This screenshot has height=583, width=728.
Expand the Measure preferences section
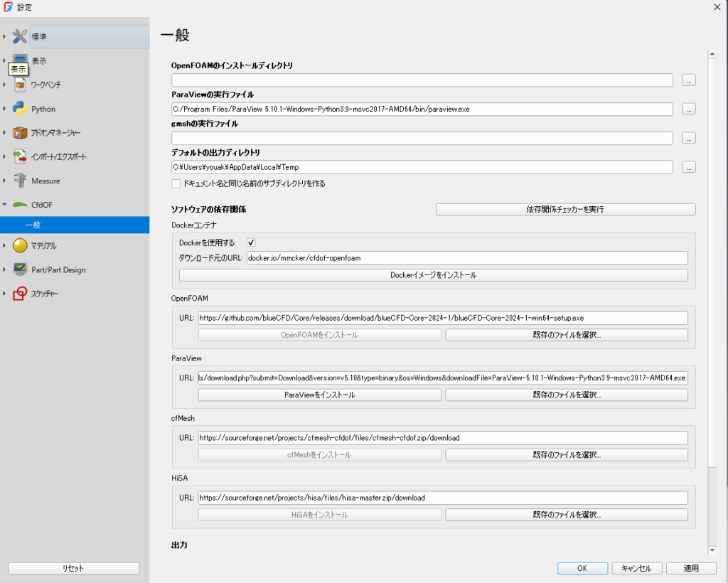click(6, 181)
